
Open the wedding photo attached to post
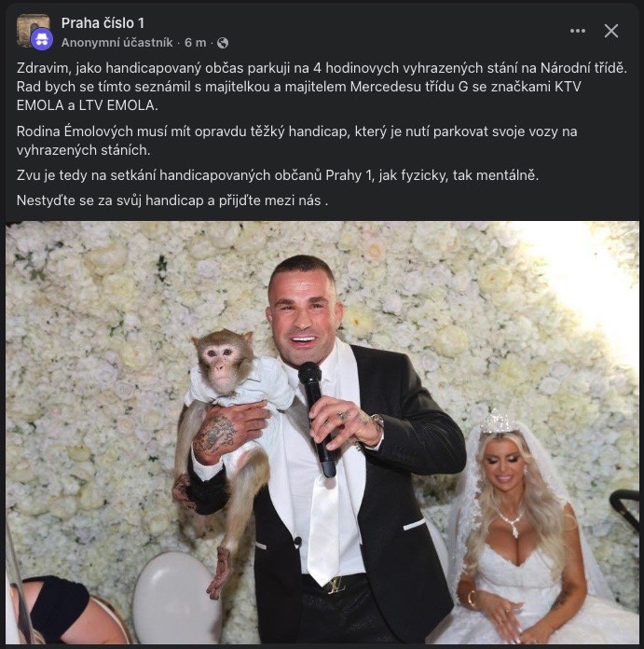point(322,432)
